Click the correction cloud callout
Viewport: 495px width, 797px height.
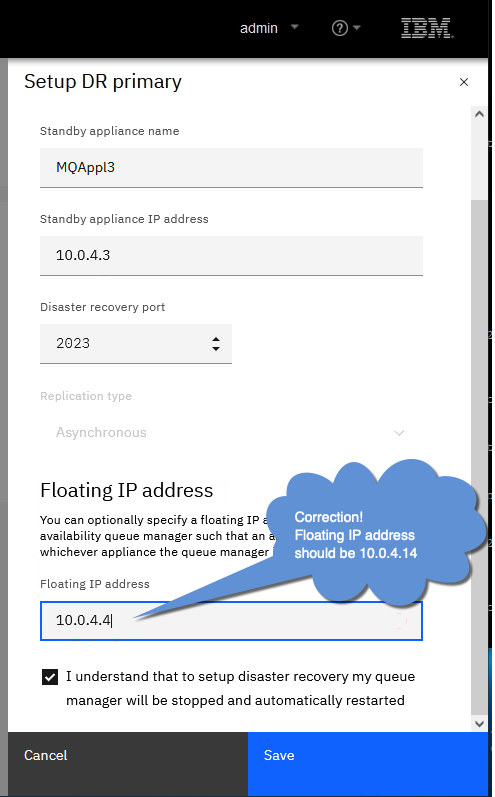(376, 534)
